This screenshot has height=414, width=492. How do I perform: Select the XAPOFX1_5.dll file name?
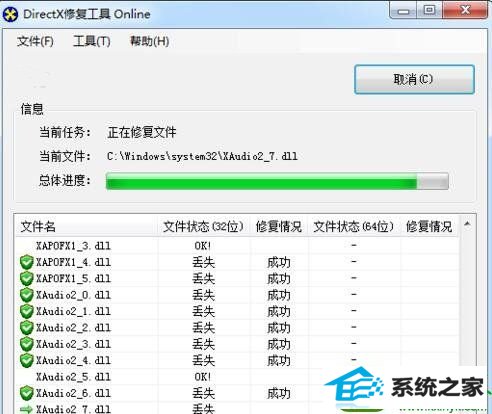pyautogui.click(x=73, y=279)
